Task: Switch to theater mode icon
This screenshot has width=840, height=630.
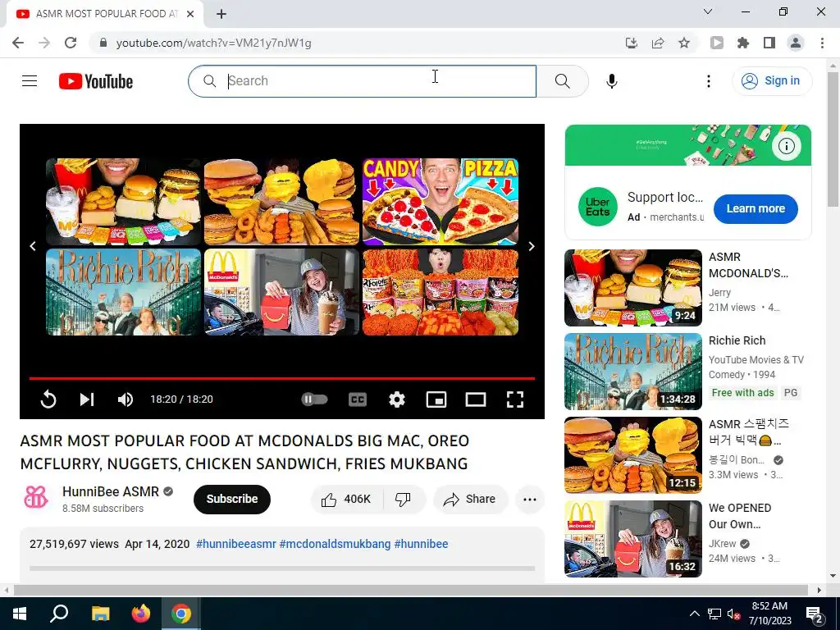Action: [476, 399]
